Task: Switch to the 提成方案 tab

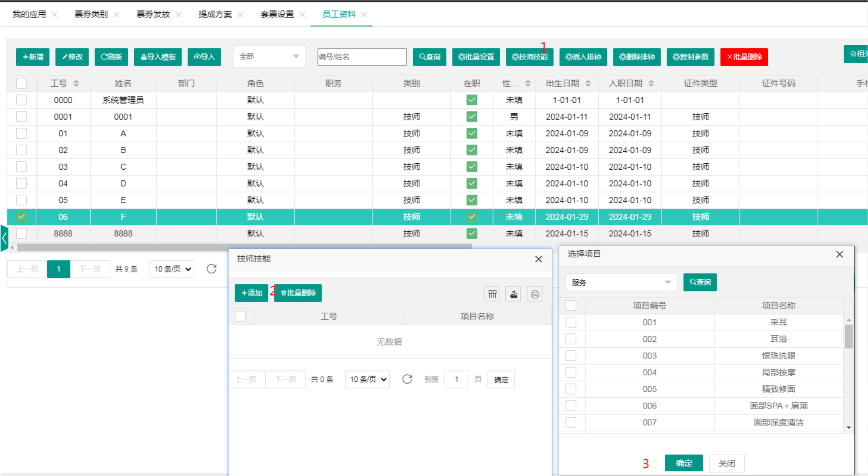Action: click(215, 14)
